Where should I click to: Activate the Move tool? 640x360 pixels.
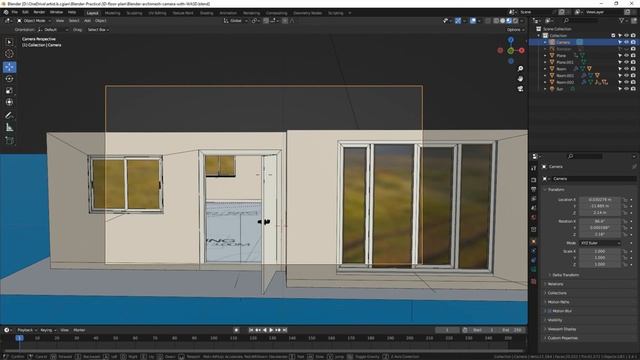pyautogui.click(x=9, y=67)
